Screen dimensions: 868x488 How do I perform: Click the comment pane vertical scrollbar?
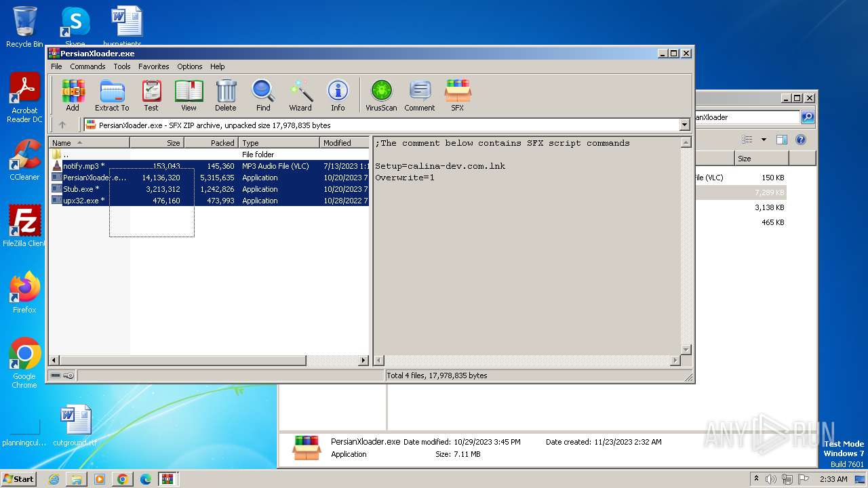click(x=686, y=246)
